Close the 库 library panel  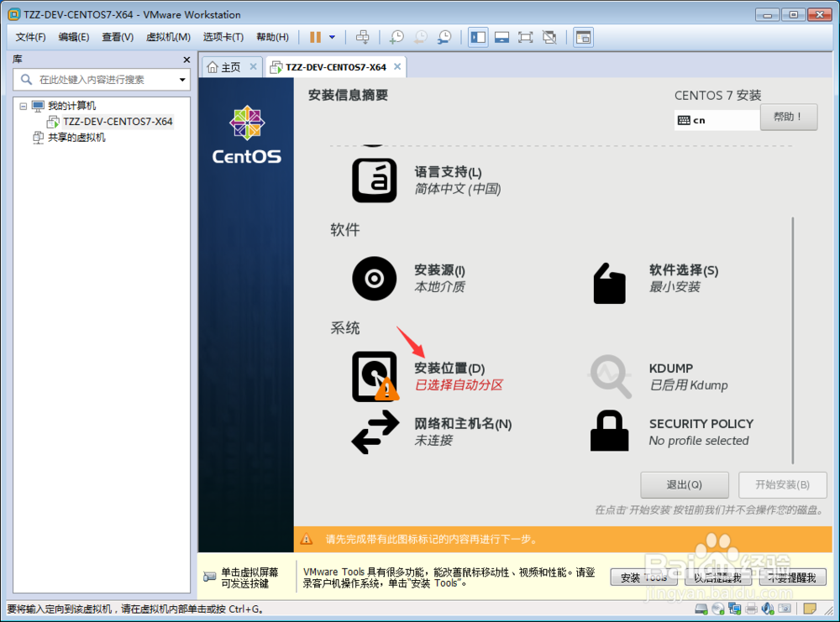(186, 60)
